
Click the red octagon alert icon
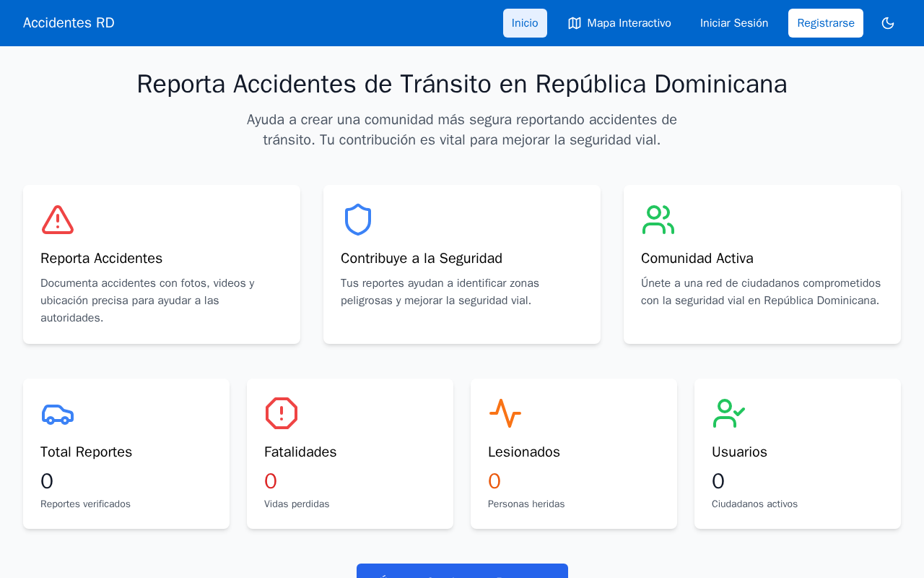[x=282, y=413]
